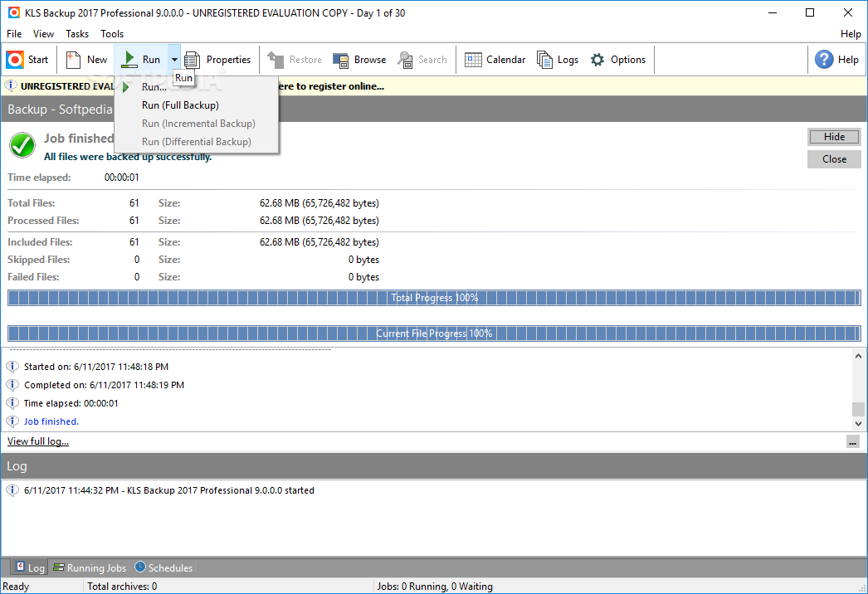
Task: Open the Help menu in menu bar
Action: coord(851,34)
